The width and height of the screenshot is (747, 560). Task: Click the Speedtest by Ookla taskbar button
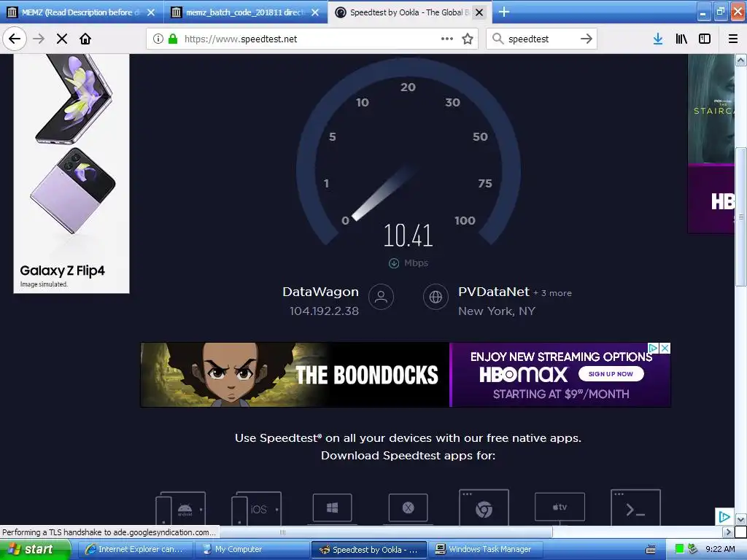[x=368, y=550]
